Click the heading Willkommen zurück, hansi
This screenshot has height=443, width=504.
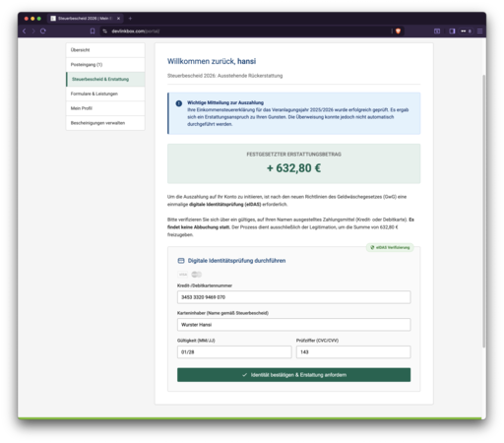click(212, 61)
